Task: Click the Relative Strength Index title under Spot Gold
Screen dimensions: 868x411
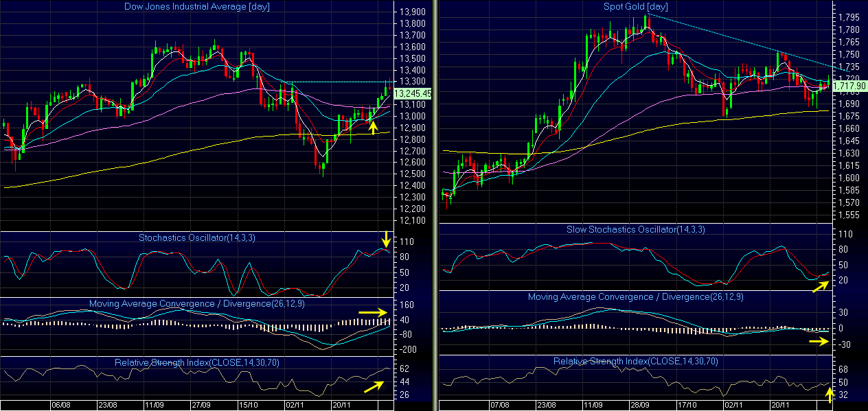Action: [x=636, y=360]
